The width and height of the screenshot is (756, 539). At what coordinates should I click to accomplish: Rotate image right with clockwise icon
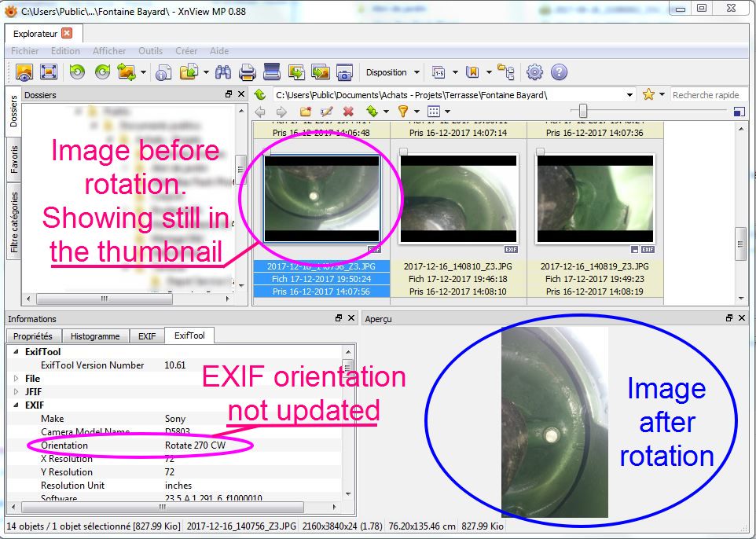click(x=102, y=72)
